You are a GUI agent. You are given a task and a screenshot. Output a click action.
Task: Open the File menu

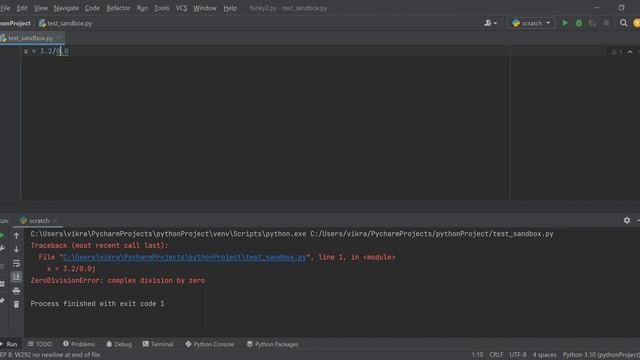tap(5, 8)
